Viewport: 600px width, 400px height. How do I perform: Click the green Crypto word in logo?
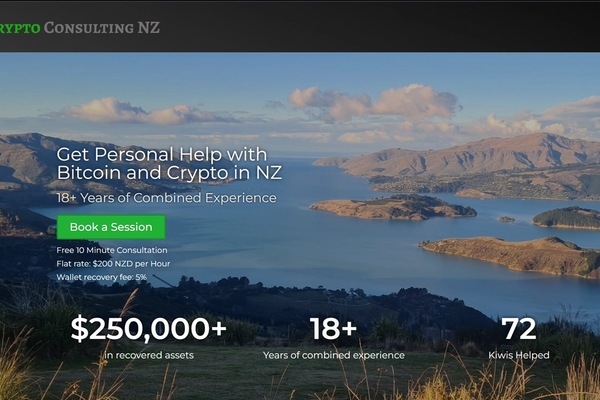tap(20, 28)
